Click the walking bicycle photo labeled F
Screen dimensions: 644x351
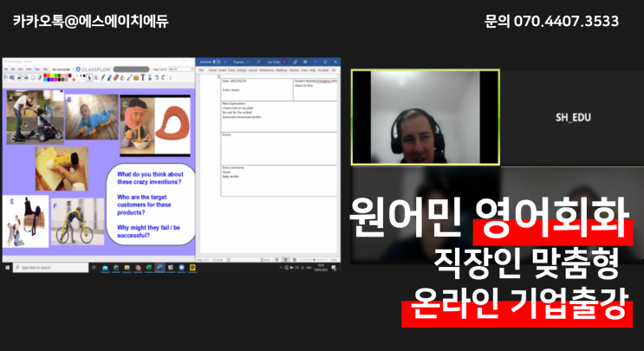click(x=78, y=222)
